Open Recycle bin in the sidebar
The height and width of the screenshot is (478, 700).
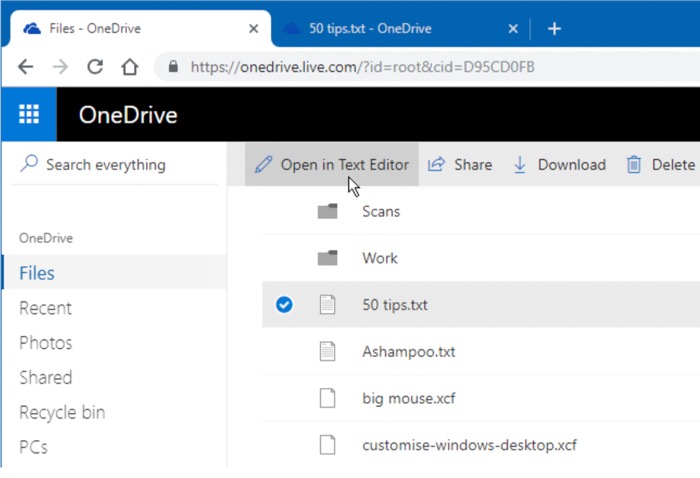coord(62,412)
